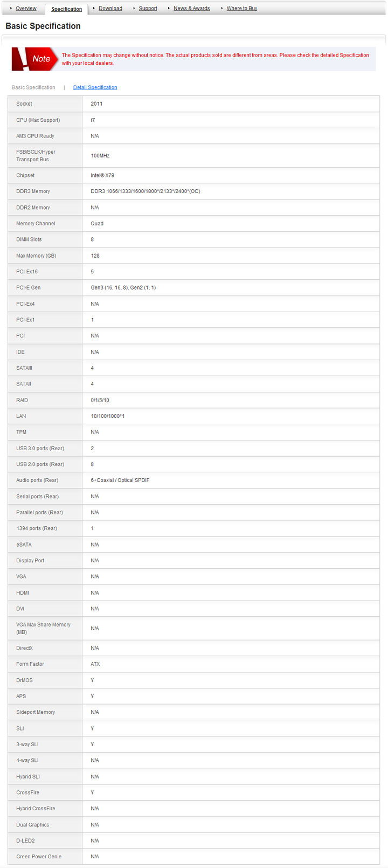The width and height of the screenshot is (388, 868).
Task: Open the Support tab
Action: (x=148, y=8)
